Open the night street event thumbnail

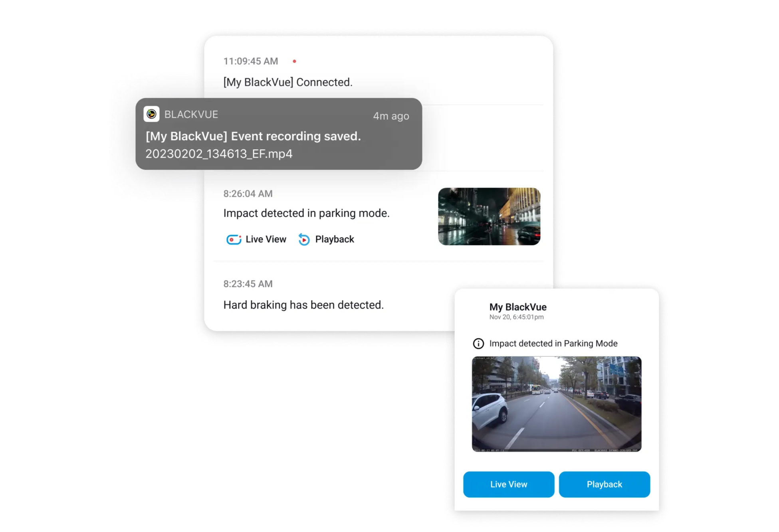tap(489, 216)
